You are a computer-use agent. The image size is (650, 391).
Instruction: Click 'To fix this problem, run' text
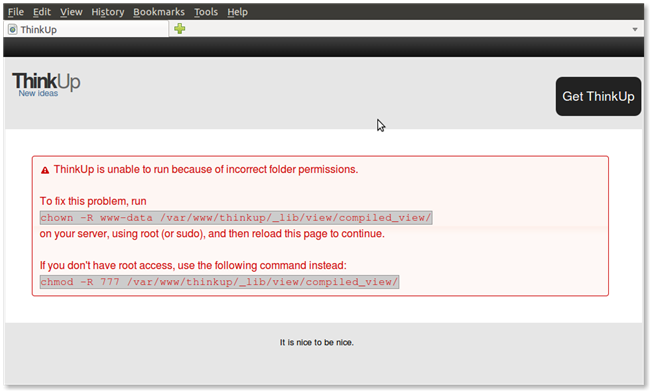93,201
